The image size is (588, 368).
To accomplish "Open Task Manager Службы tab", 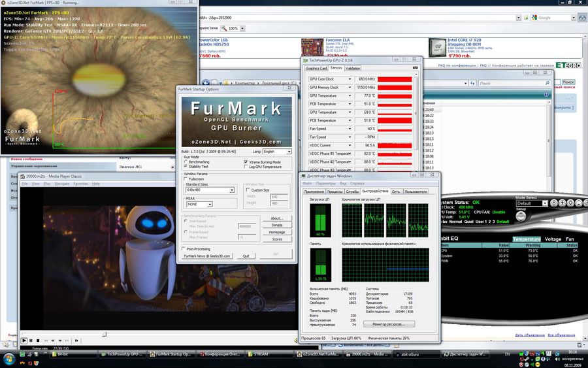I will click(352, 192).
